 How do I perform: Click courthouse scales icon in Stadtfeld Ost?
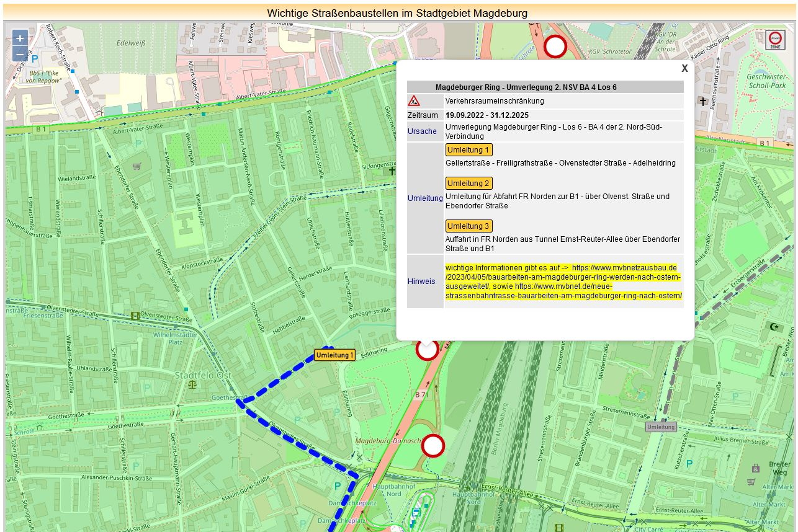[x=191, y=384]
